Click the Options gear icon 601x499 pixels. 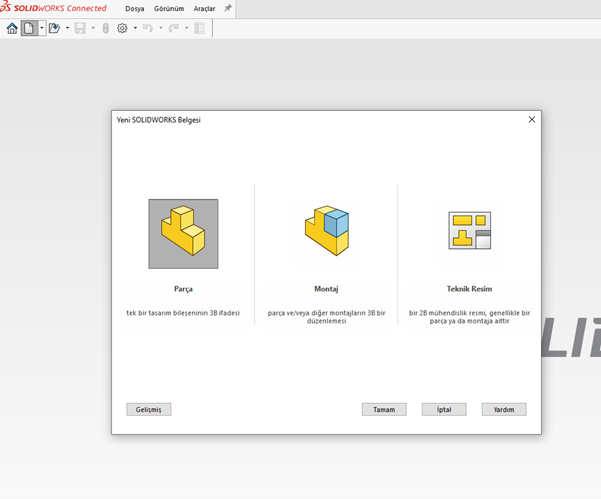122,28
